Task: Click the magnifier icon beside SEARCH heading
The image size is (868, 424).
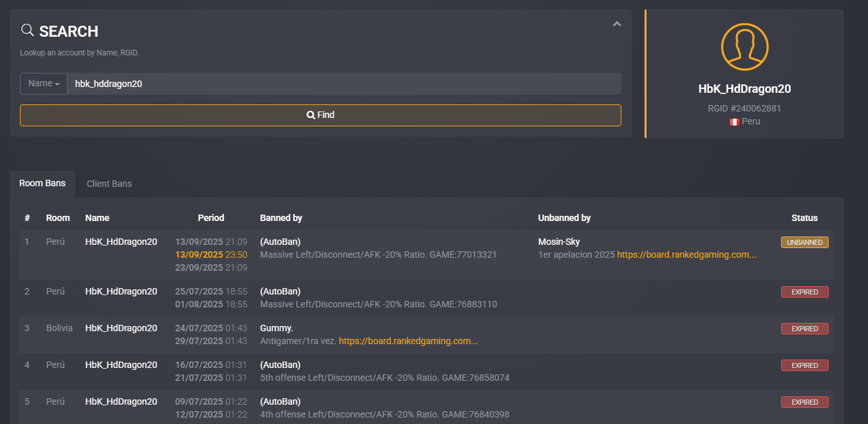Action: (x=27, y=30)
